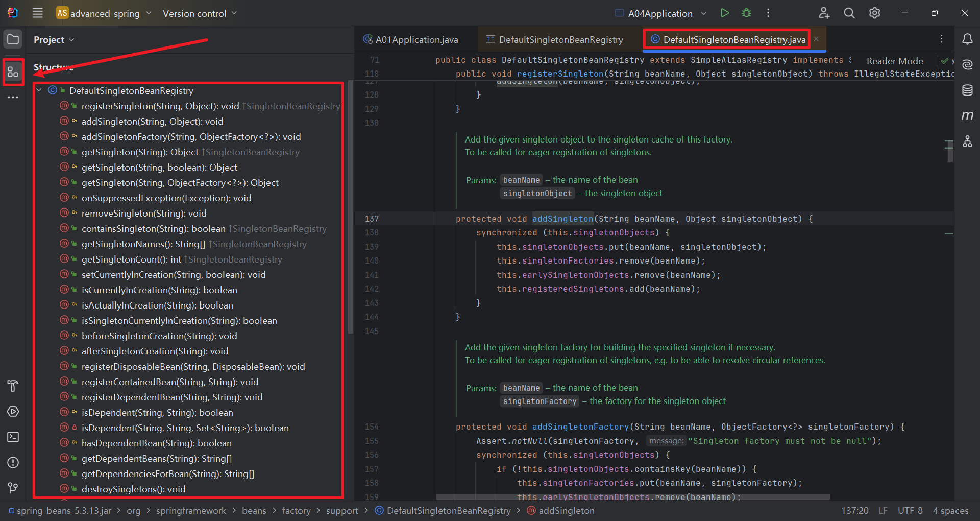Show more tool windows ellipsis

[13, 97]
